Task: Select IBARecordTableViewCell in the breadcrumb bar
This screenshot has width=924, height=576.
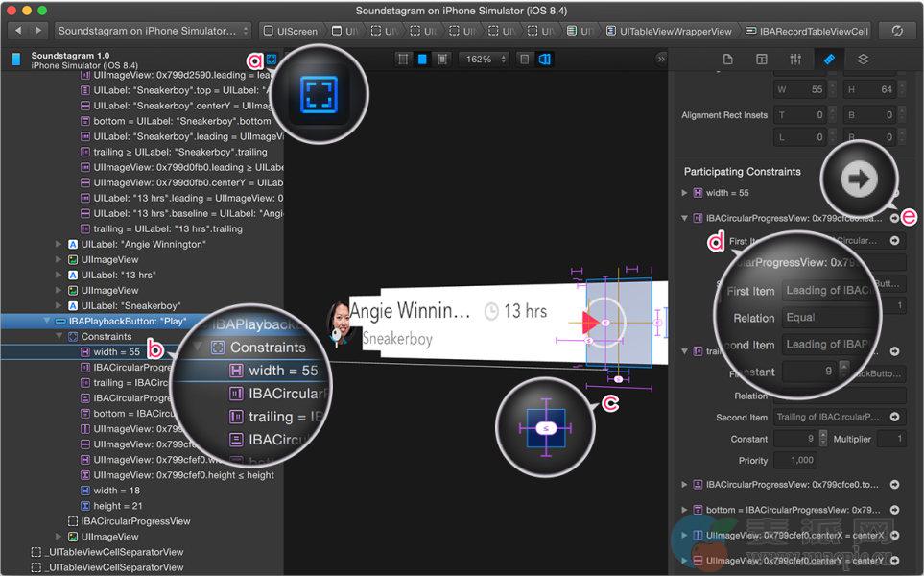Action: coord(806,31)
